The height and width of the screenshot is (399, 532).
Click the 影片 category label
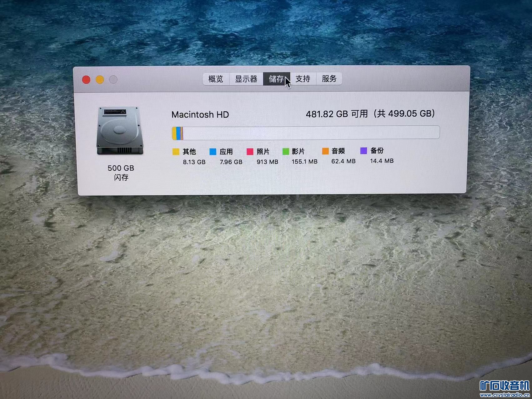click(x=298, y=151)
